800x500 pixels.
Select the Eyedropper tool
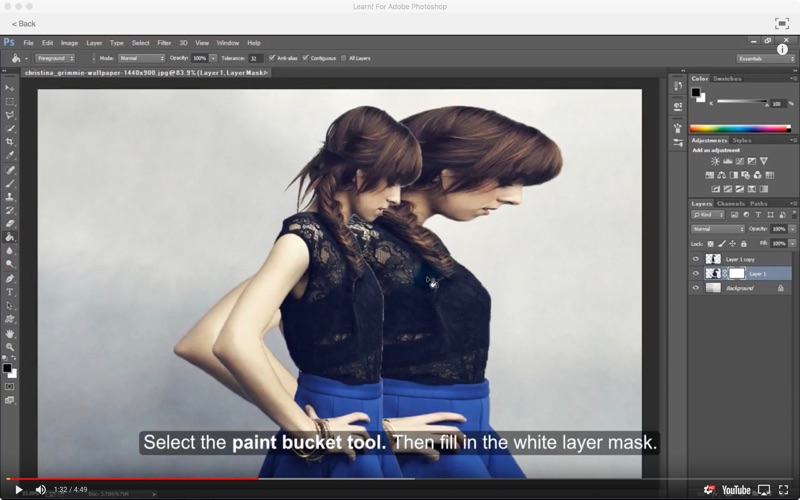pos(10,156)
